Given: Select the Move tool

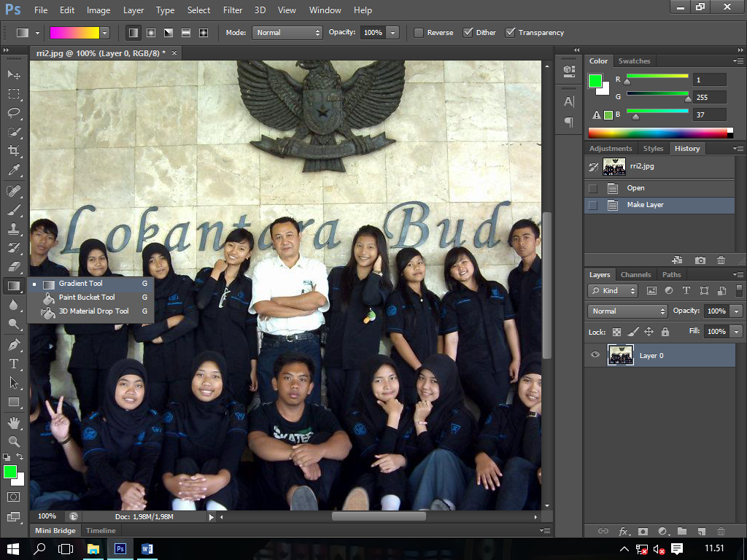Looking at the screenshot, I should [14, 75].
